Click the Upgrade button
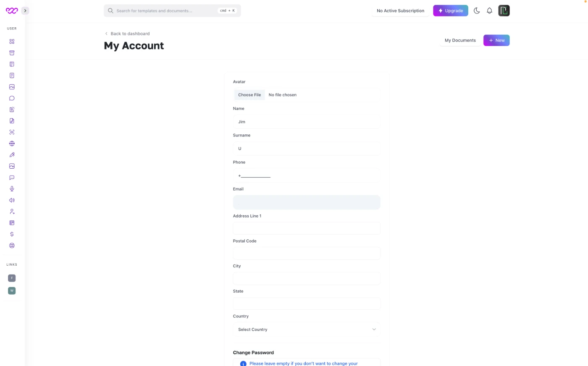This screenshot has height=366, width=588. pos(450,11)
